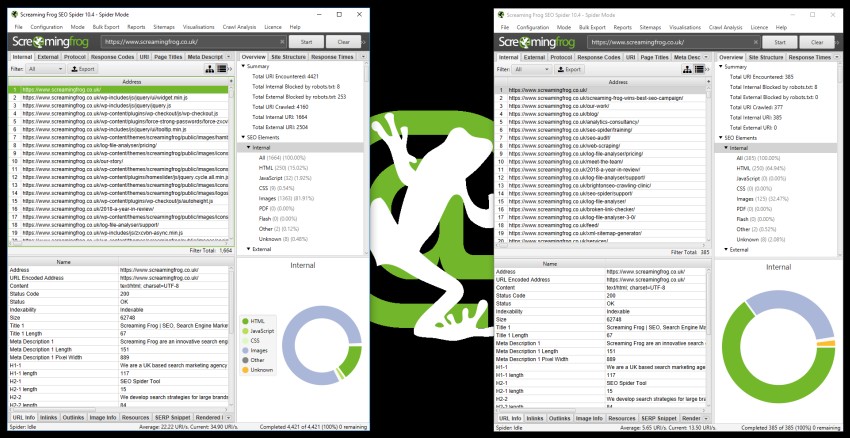This screenshot has height=438, width=850.
Task: Select JavaScript (32) filter in left window
Action: click(x=286, y=177)
